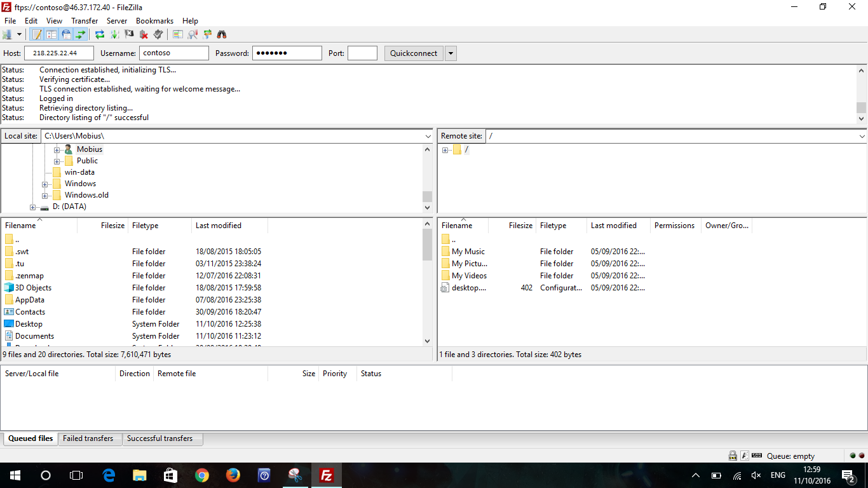This screenshot has height=488, width=868.
Task: Expand the Windows.old folder in local tree
Action: 45,196
